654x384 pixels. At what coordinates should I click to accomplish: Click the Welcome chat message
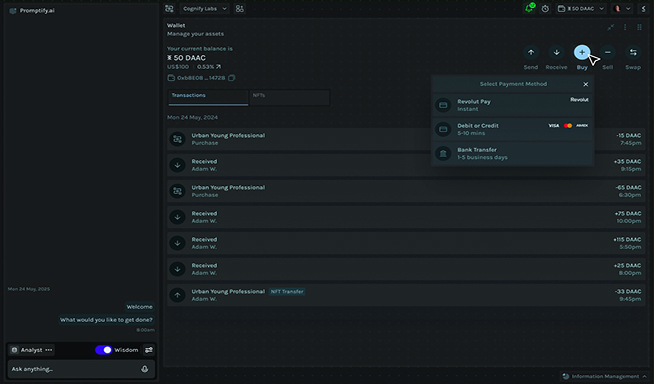point(139,307)
